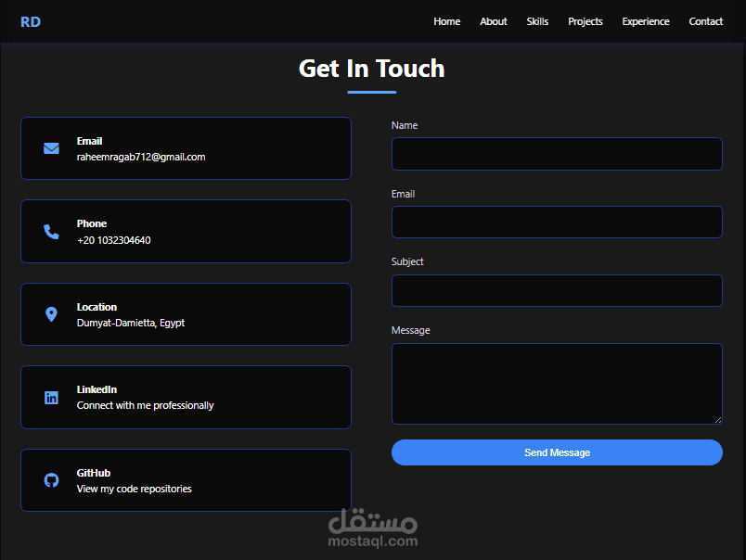Click the LinkedIn logo icon
The height and width of the screenshot is (560, 746).
pyautogui.click(x=51, y=398)
